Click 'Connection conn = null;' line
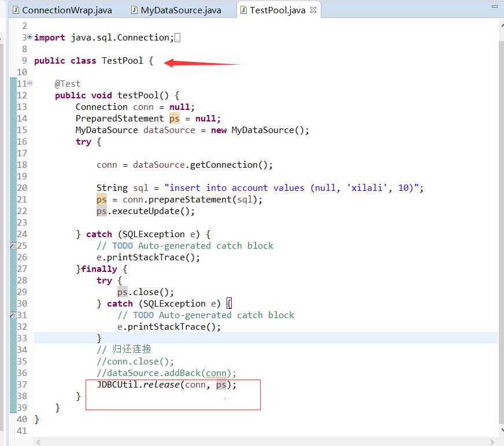 [135, 107]
